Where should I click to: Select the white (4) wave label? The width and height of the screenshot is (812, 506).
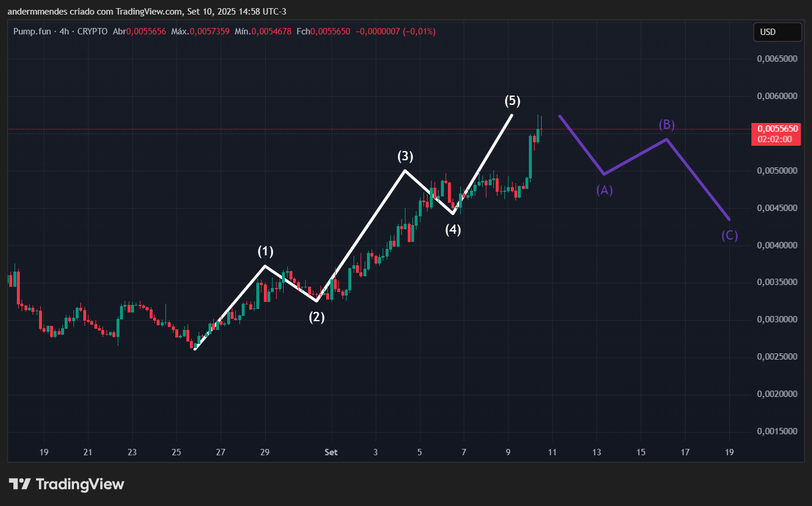453,230
